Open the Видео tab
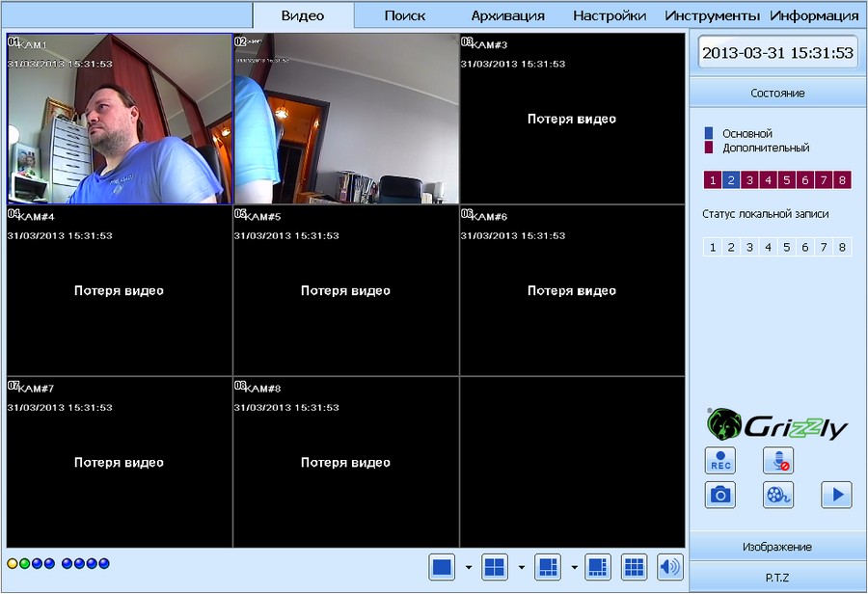 tap(303, 15)
